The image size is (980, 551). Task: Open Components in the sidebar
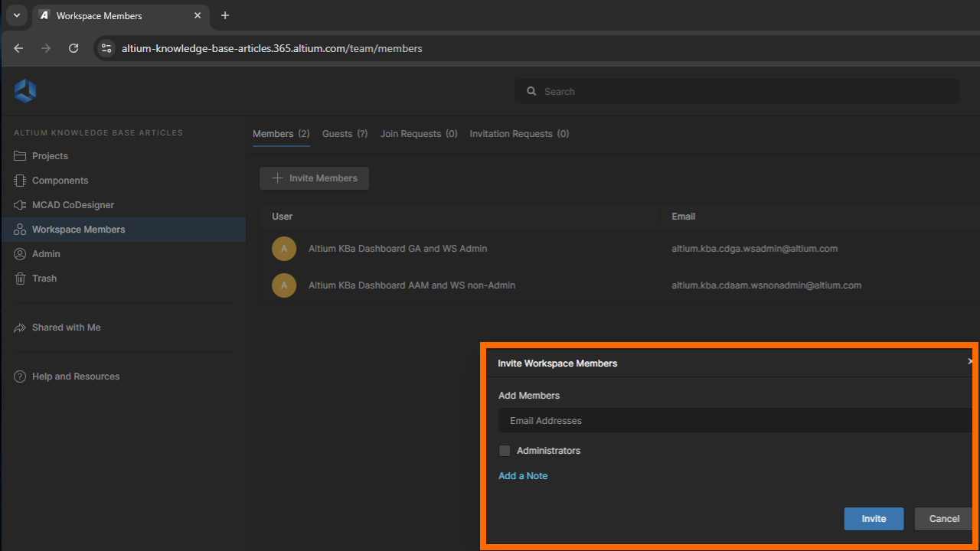coord(60,181)
